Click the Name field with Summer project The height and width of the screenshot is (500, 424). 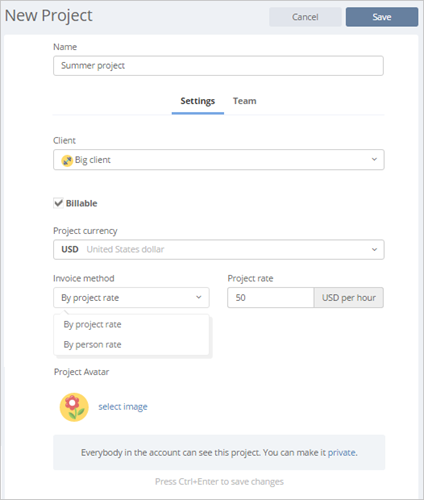[x=218, y=66]
